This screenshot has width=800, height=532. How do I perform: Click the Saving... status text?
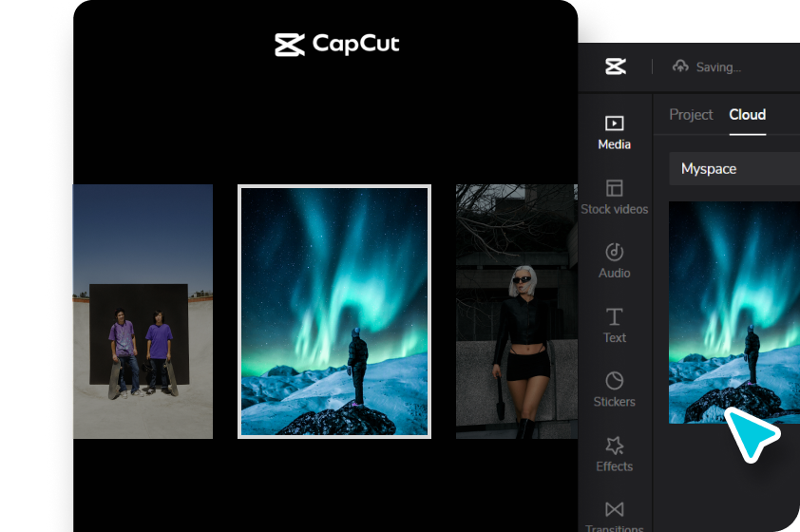[718, 67]
